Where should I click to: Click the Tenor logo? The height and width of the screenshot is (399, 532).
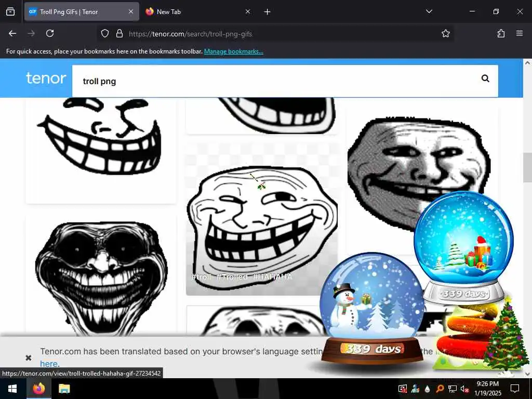point(46,78)
